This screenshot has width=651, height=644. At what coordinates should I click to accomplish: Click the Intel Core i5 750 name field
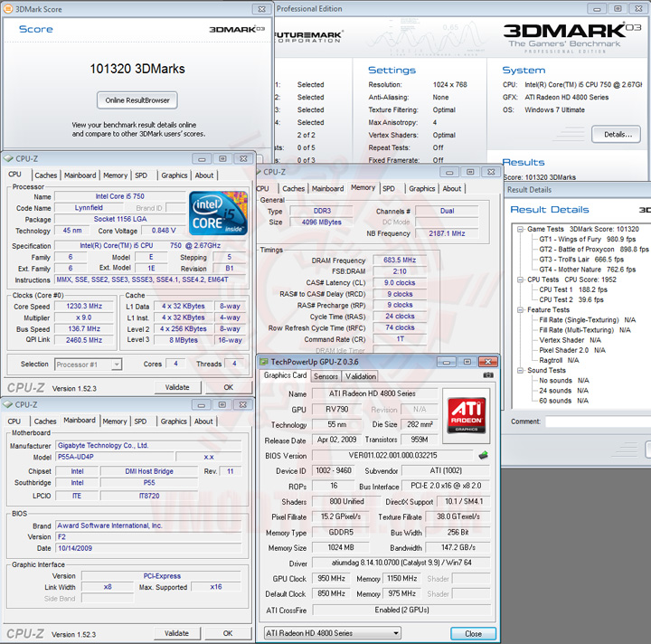[x=120, y=196]
